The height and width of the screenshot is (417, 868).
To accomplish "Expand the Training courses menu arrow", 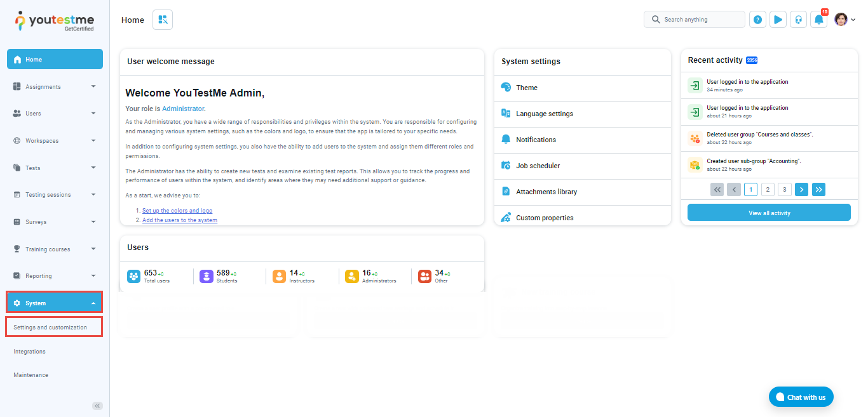I will pos(93,249).
